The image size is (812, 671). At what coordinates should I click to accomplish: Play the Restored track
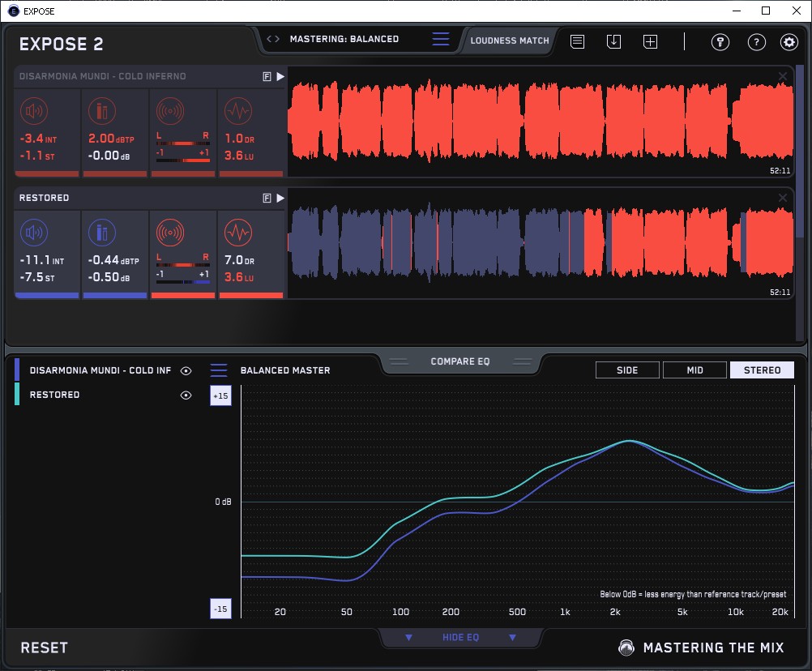coord(280,198)
